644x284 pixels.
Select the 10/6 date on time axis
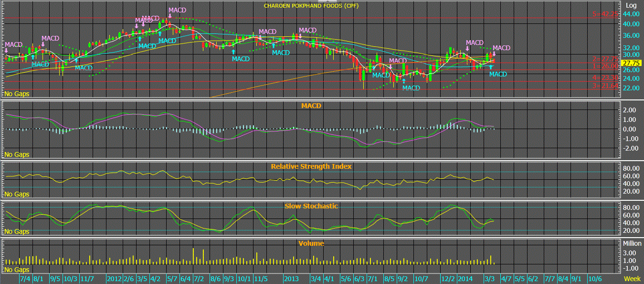point(594,278)
